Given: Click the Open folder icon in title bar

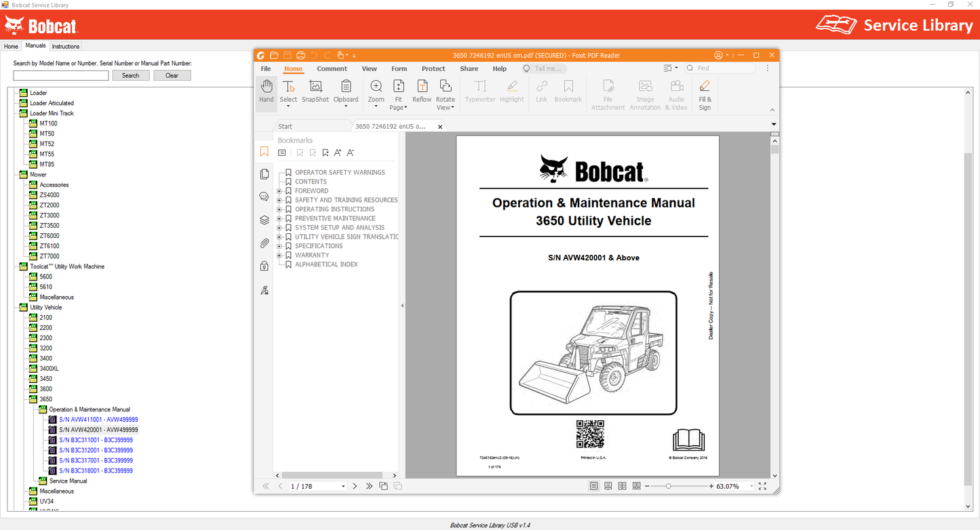Looking at the screenshot, I should (274, 56).
